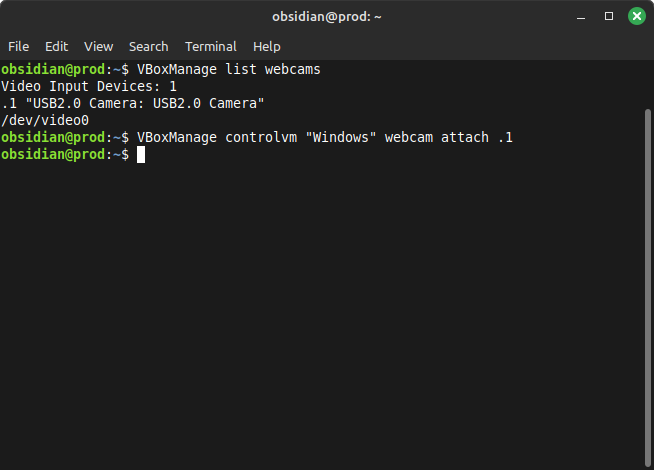This screenshot has height=470, width=654.
Task: Click the "VBoxManage list webcams" command text
Action: tap(228, 70)
